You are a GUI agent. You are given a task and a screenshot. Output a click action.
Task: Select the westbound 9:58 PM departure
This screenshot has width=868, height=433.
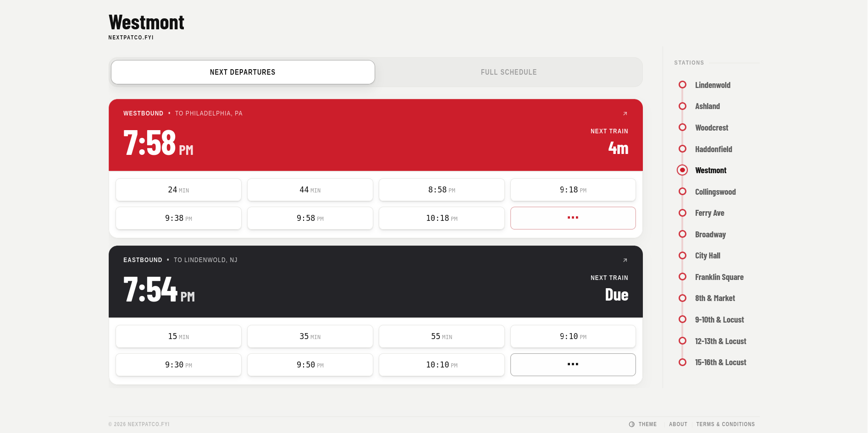(310, 218)
